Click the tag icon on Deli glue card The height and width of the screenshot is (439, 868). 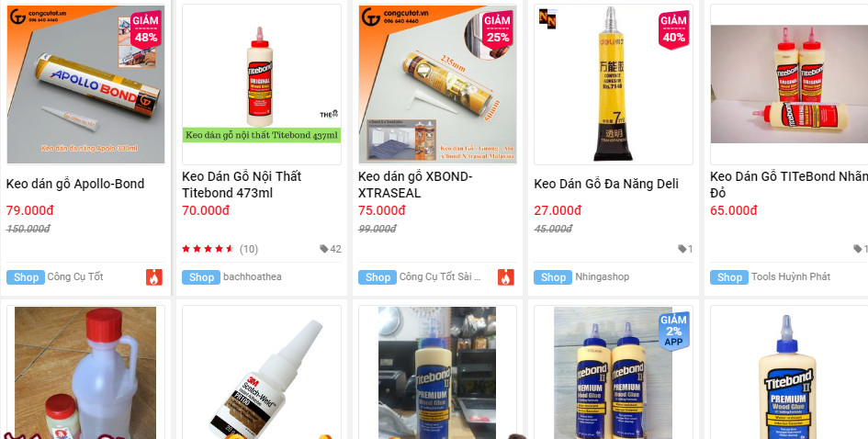[682, 249]
